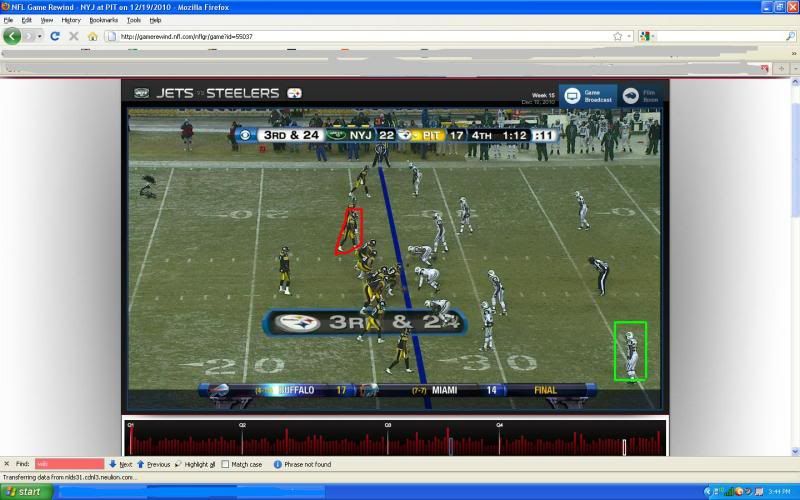The image size is (800, 500).
Task: Open the File menu
Action: click(x=8, y=20)
